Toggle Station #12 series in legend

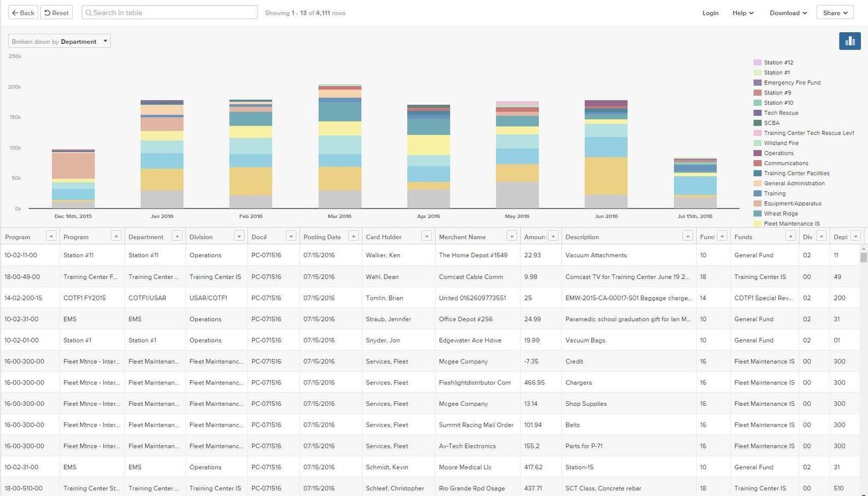coord(778,62)
